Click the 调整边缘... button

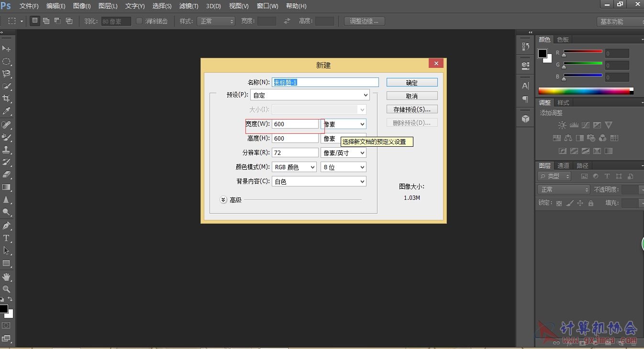365,21
